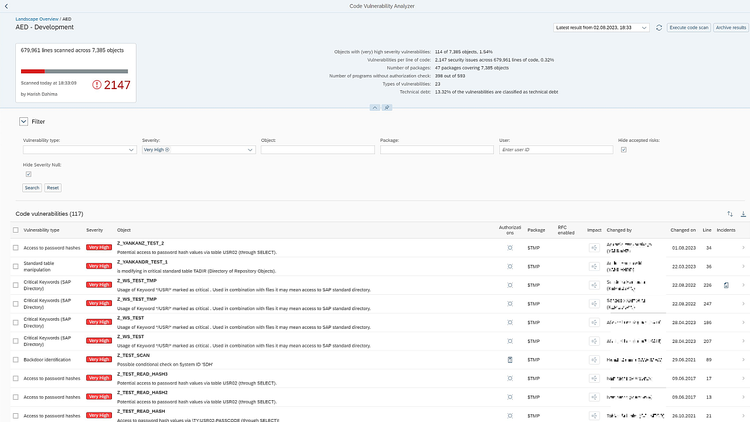Toggle Hide accepted risks checkbox

[624, 150]
